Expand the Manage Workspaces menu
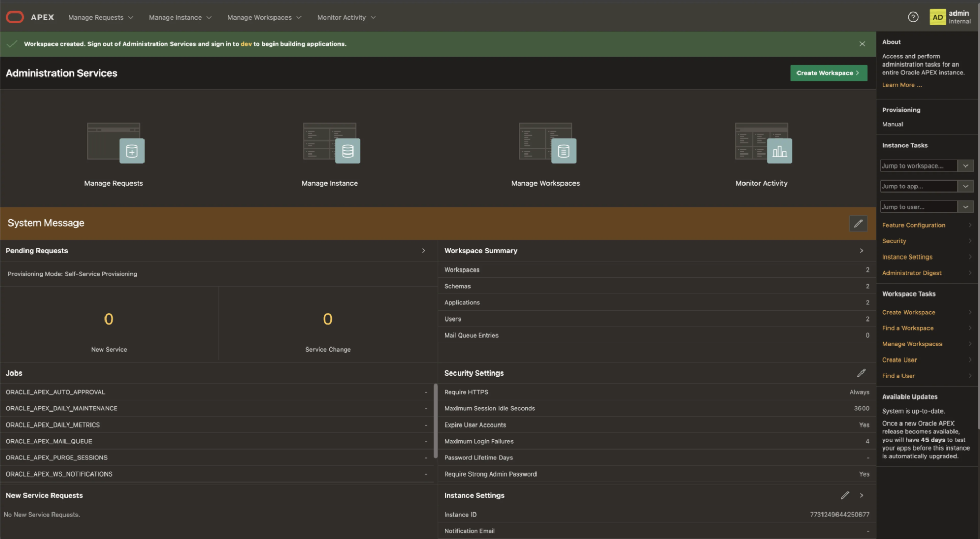The width and height of the screenshot is (980, 539). pos(264,17)
